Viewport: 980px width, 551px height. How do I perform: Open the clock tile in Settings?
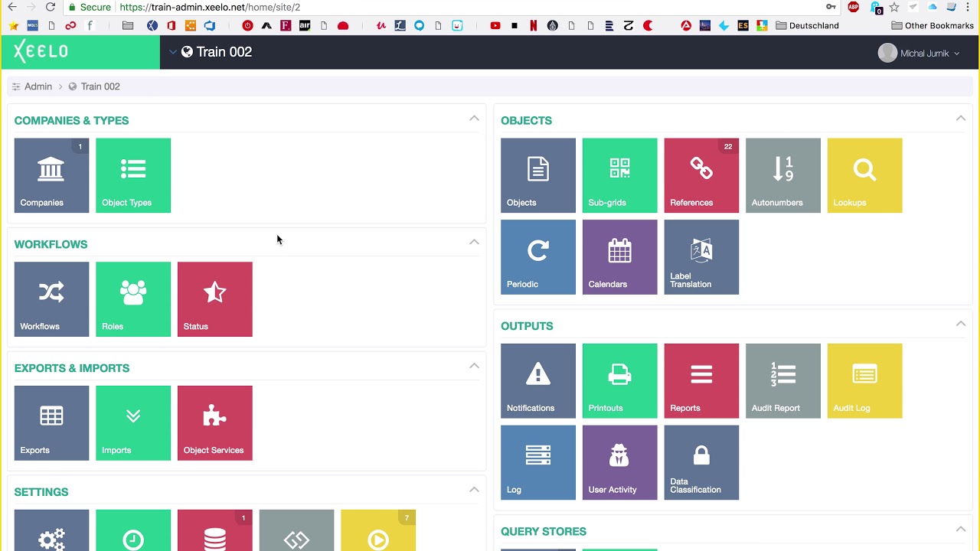tap(133, 530)
